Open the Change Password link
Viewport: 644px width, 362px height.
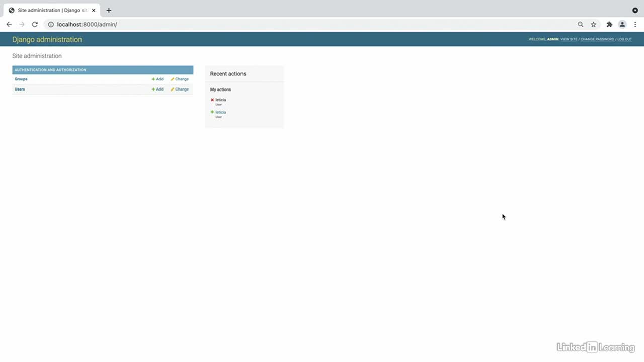pyautogui.click(x=597, y=39)
